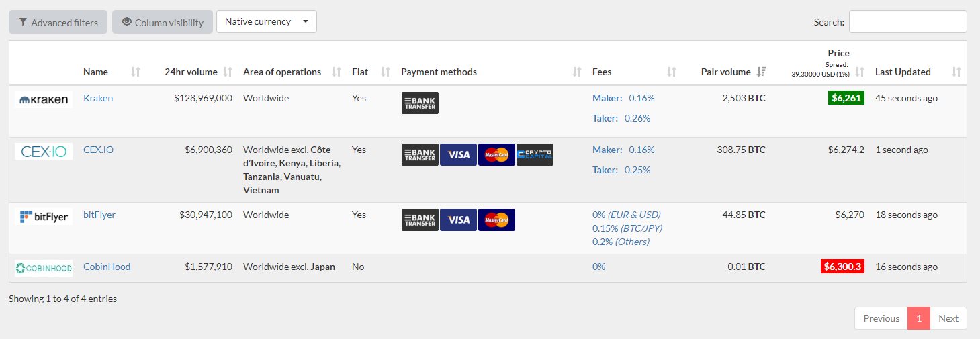Click the Crypto Capital payment icon for CEX.IO
Image resolution: width=980 pixels, height=339 pixels.
(x=535, y=154)
